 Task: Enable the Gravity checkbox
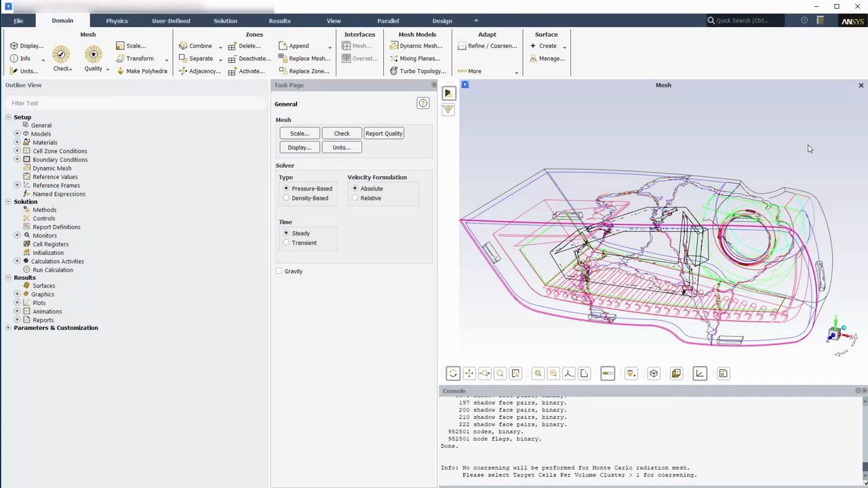(x=279, y=271)
